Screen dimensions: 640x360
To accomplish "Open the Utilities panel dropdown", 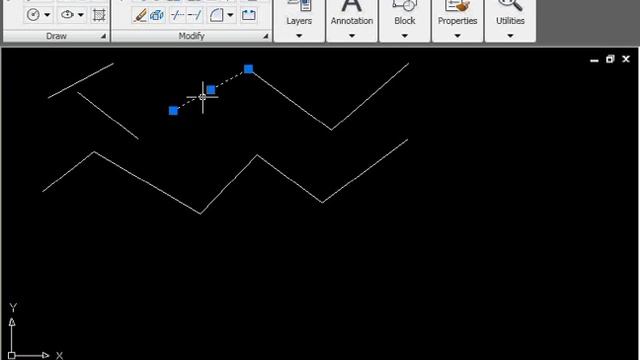I will 510,36.
